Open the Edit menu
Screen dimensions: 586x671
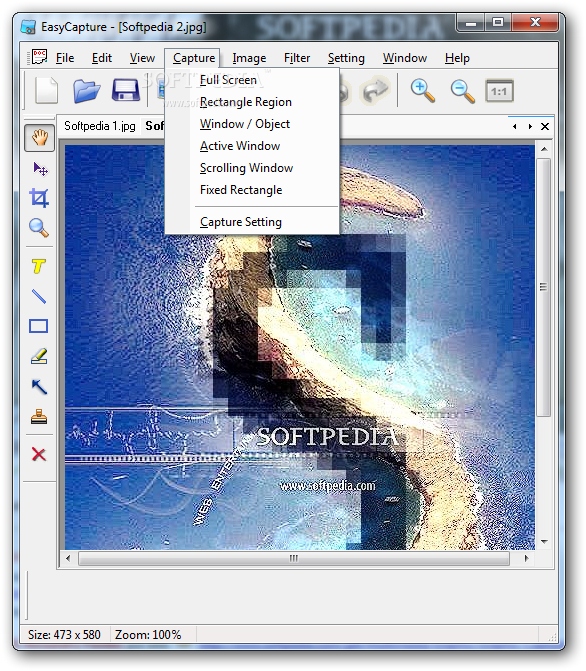pyautogui.click(x=101, y=58)
